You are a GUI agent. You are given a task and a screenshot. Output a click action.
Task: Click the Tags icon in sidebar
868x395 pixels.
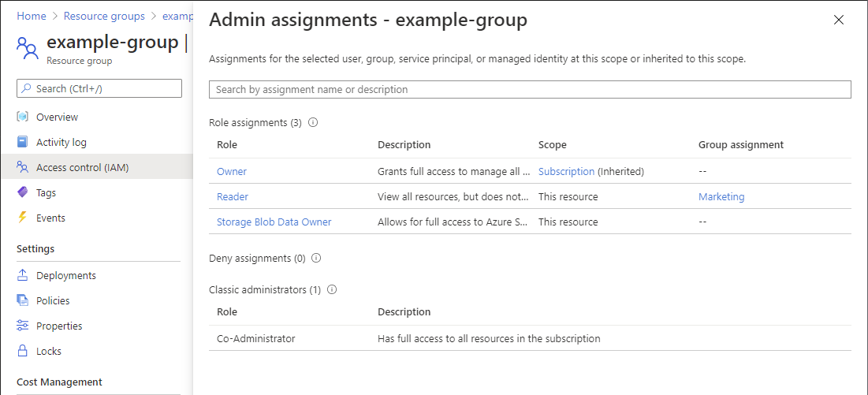(23, 192)
